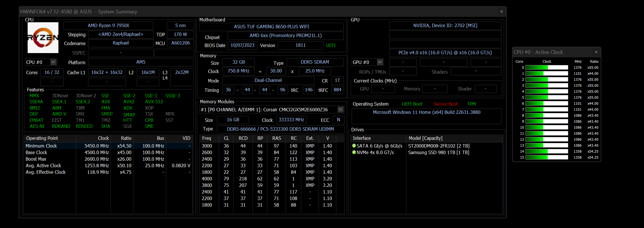Screen dimensions: 644x228
Task: Click the RDSEED feature label
Action: (x=84, y=126)
